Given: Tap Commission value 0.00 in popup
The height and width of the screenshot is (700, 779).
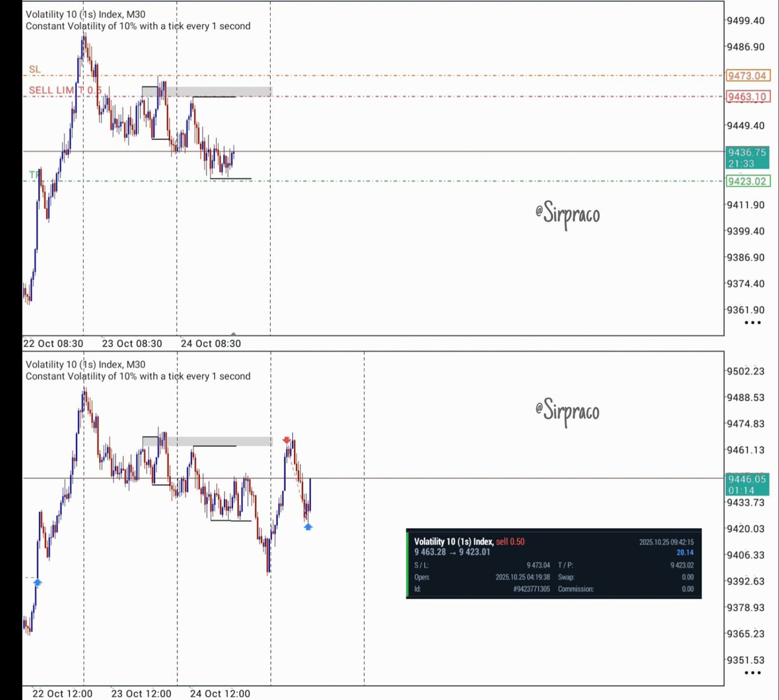Looking at the screenshot, I should (x=687, y=589).
